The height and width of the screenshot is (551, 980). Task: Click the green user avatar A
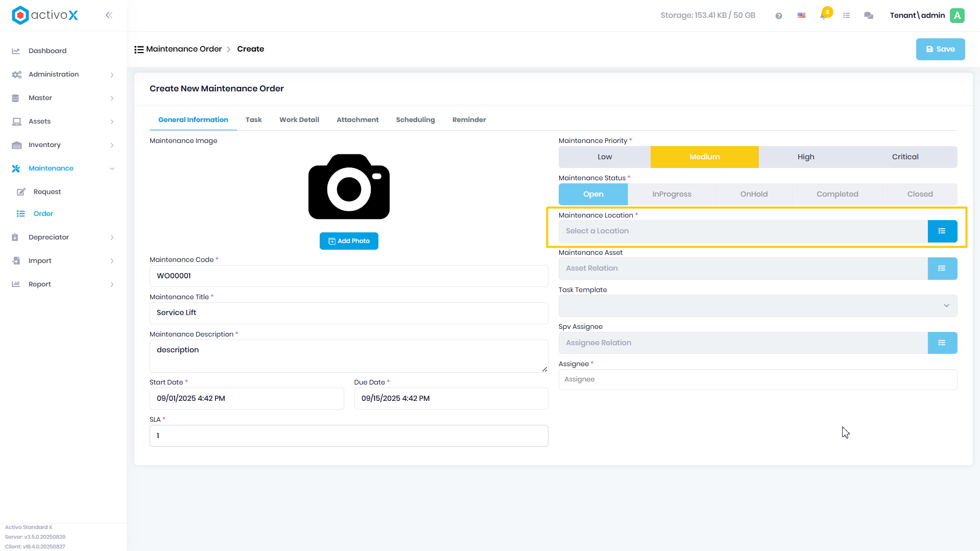click(x=957, y=15)
